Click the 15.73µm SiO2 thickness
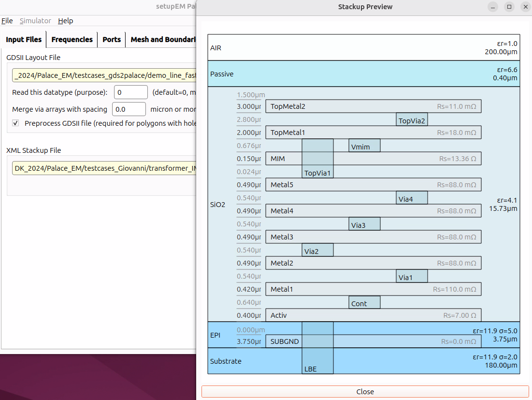532x400 pixels. pyautogui.click(x=503, y=208)
